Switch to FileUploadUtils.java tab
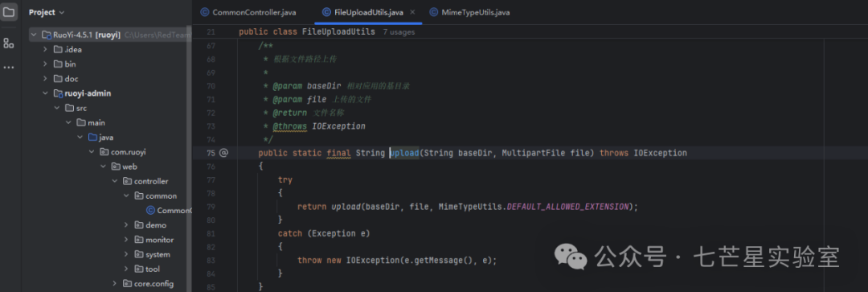 point(369,12)
